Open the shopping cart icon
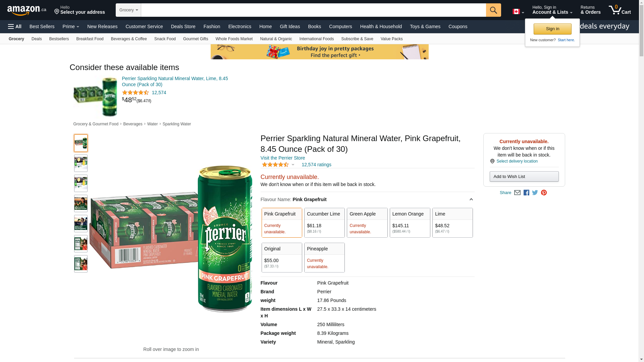644x362 pixels. (620, 10)
